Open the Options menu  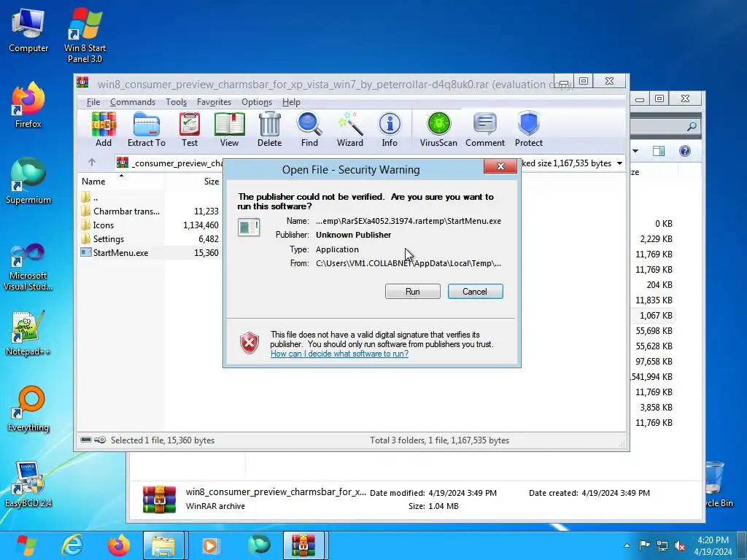[256, 102]
